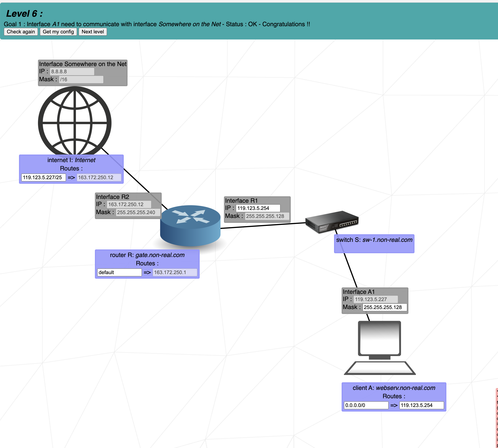Edit client A route destination 0.0.0.0/0
Screen dimensions: 498x448
(366, 405)
